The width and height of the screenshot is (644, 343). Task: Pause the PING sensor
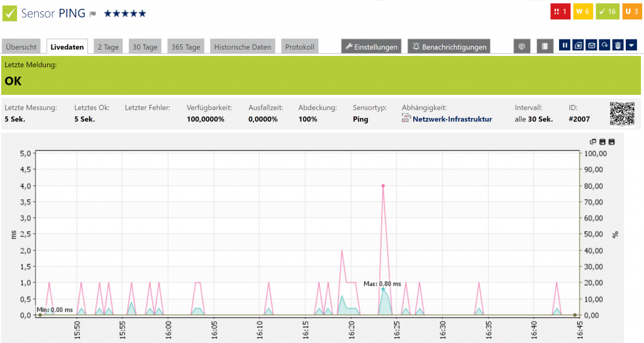pyautogui.click(x=565, y=46)
